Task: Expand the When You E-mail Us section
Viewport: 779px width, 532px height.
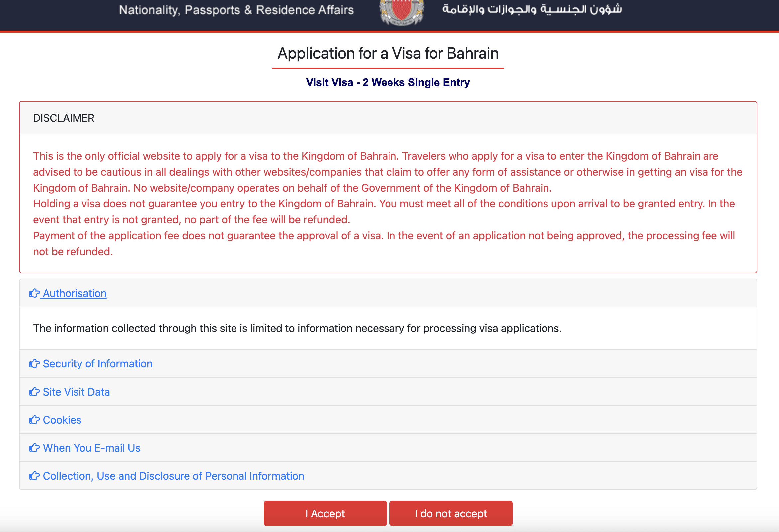Action: click(85, 448)
